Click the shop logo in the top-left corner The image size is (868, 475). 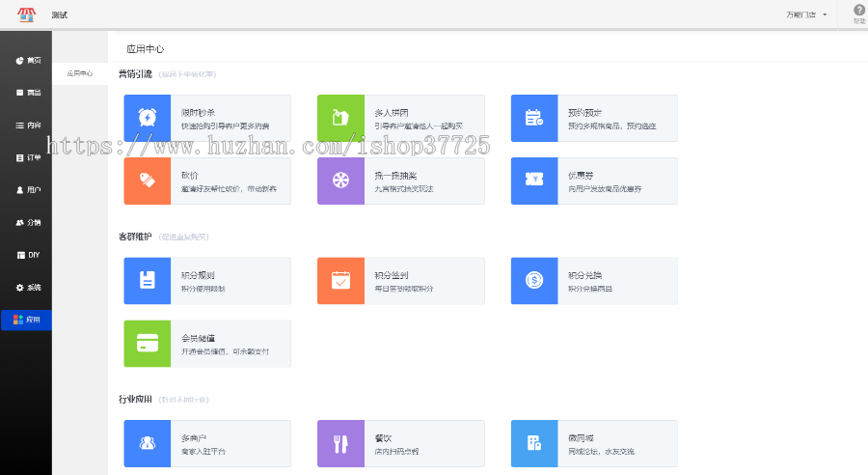pyautogui.click(x=26, y=14)
